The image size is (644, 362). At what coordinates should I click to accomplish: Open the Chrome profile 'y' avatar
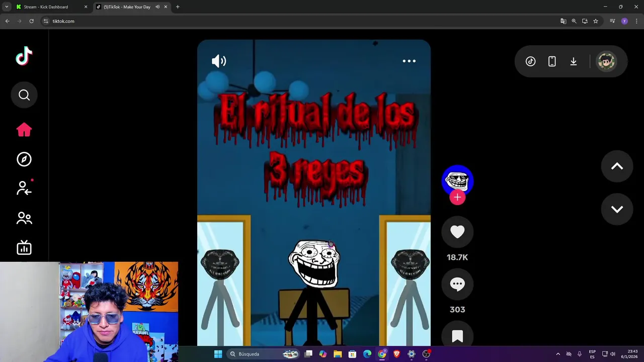click(624, 21)
